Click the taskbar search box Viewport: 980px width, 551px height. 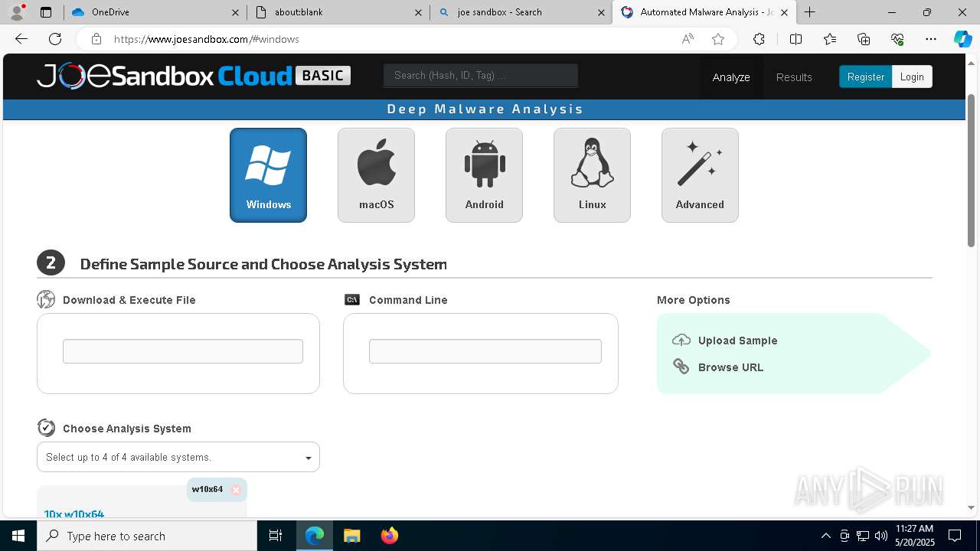147,536
